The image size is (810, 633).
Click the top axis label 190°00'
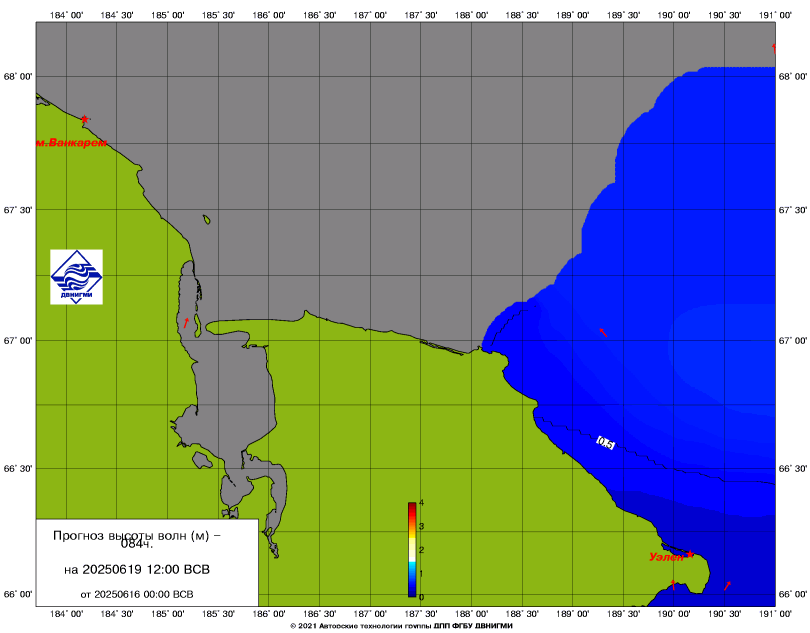pos(674,15)
